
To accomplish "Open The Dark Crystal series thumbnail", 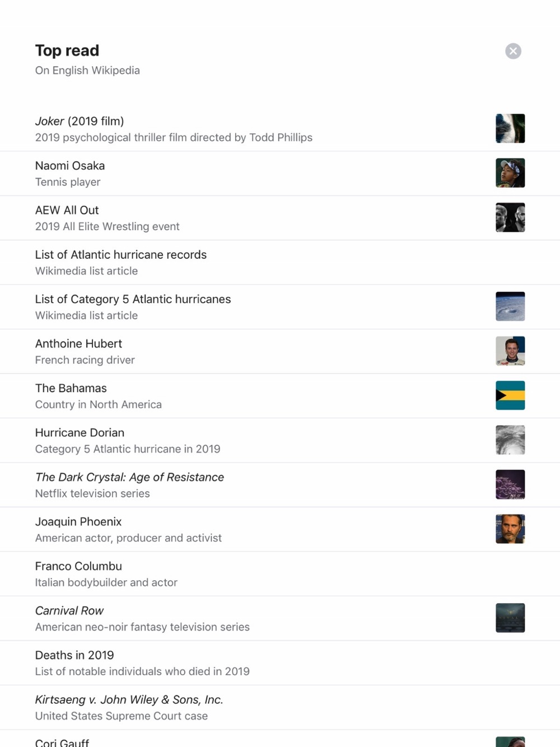I will point(510,484).
